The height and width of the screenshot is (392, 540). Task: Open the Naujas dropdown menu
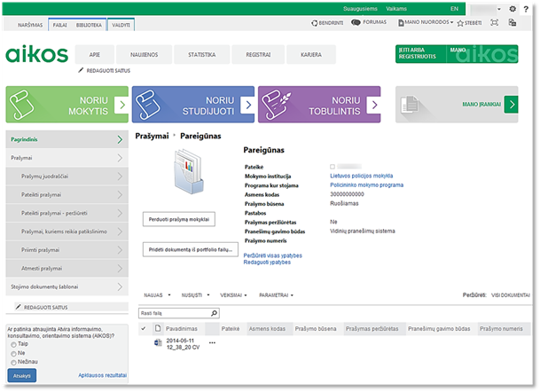click(x=157, y=295)
